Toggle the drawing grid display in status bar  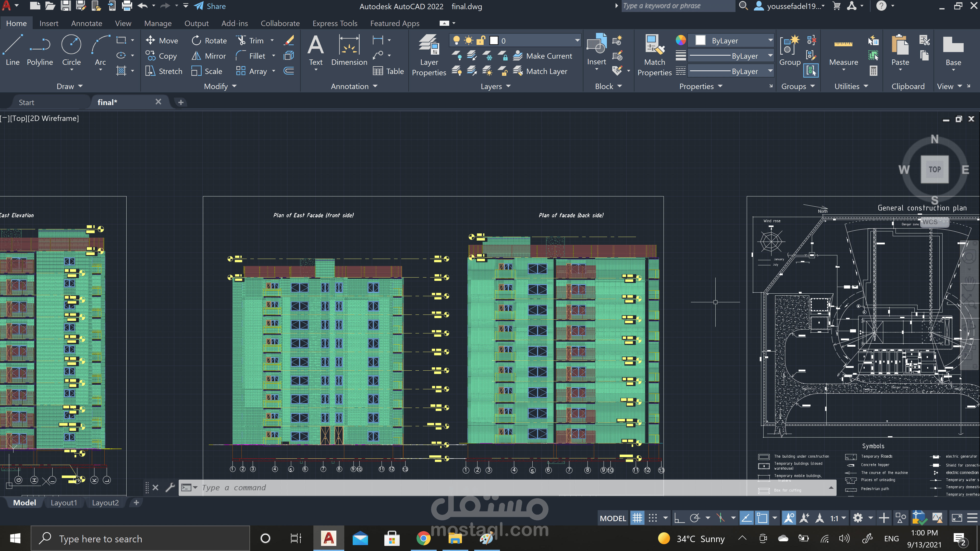coord(637,518)
